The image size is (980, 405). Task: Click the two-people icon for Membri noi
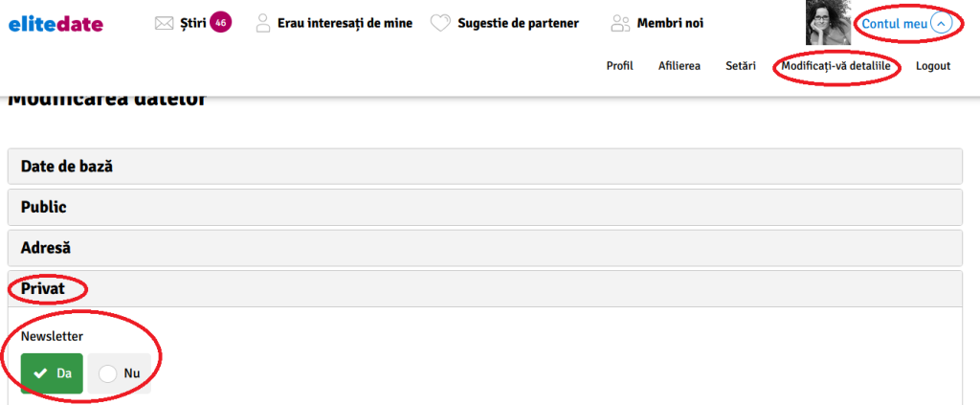click(x=620, y=24)
